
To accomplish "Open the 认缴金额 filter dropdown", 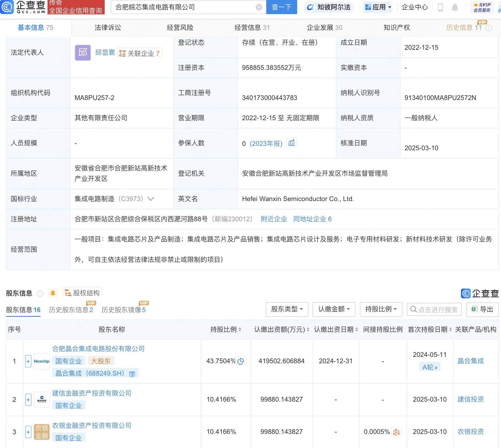I will click(x=334, y=309).
